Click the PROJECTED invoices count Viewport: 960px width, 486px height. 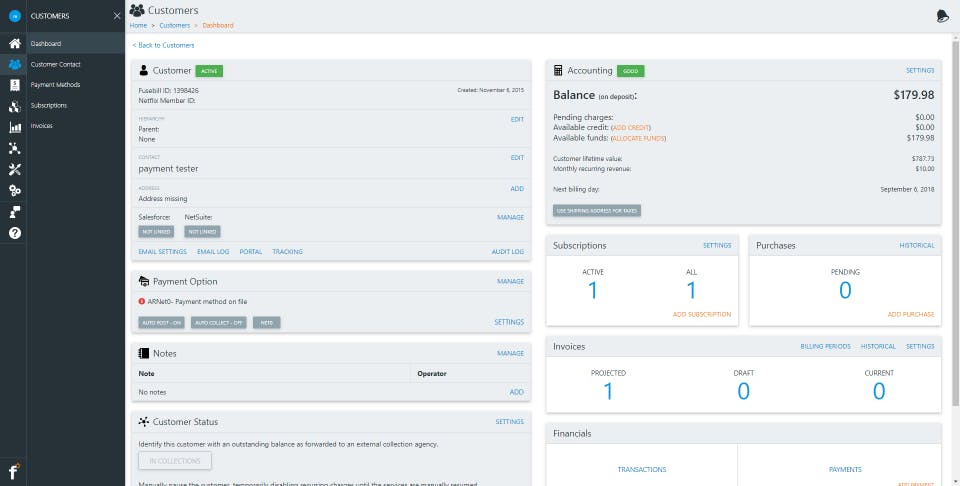(608, 391)
